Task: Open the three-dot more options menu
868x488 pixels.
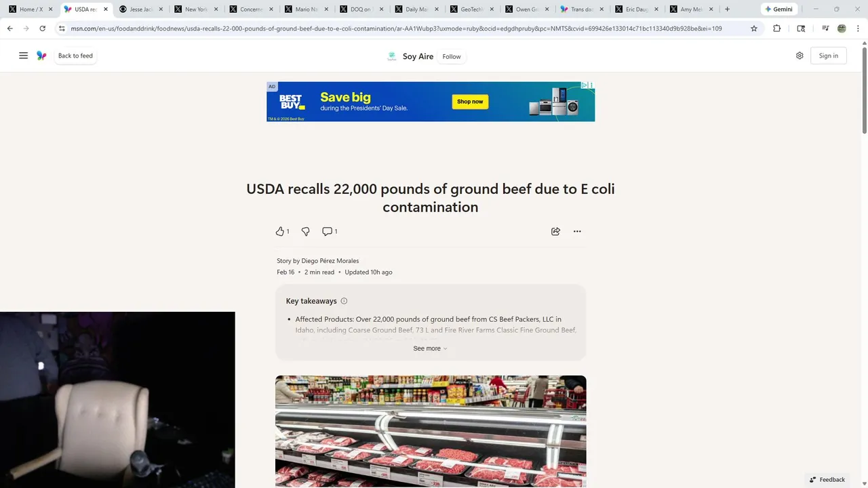Action: [x=577, y=231]
